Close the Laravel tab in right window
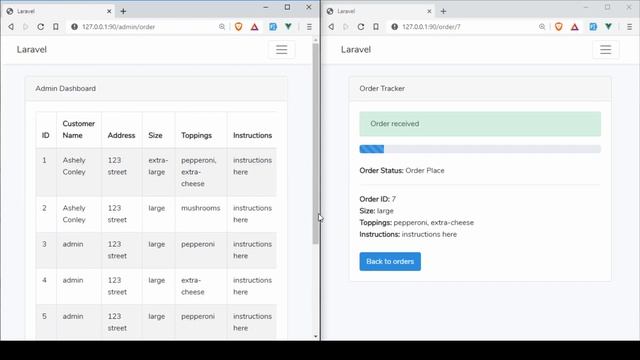The width and height of the screenshot is (640, 360). (429, 11)
